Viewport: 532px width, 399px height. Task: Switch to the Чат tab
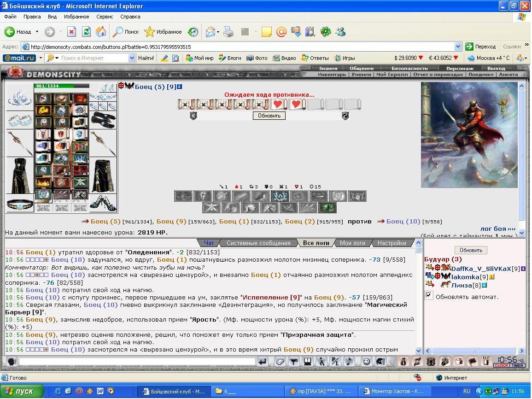(x=209, y=243)
